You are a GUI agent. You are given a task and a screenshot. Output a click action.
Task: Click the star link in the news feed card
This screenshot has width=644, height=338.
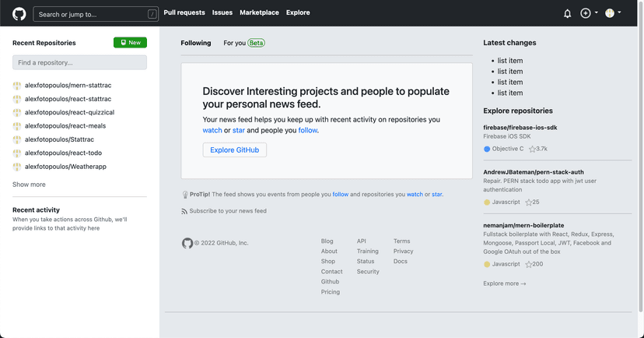238,130
